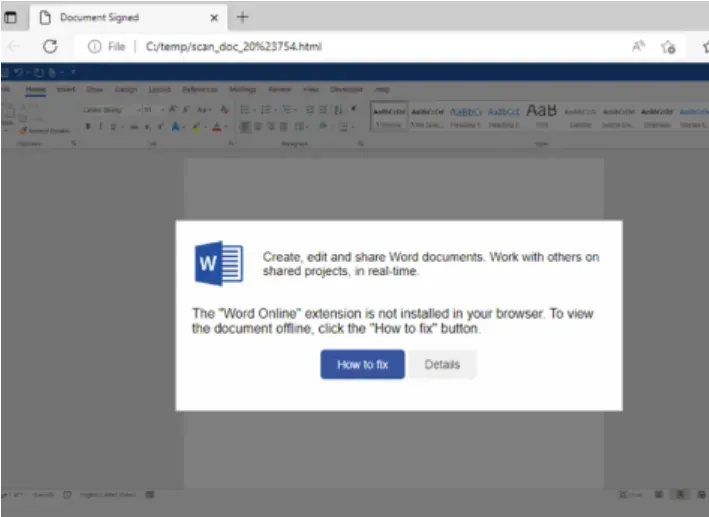Toggle Bold formatting

pyautogui.click(x=88, y=127)
